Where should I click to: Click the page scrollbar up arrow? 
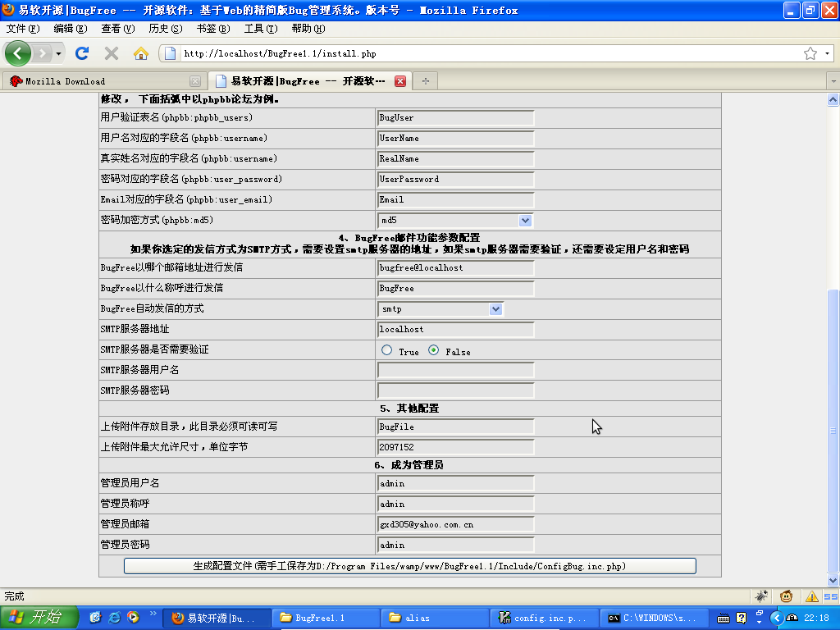tap(833, 99)
